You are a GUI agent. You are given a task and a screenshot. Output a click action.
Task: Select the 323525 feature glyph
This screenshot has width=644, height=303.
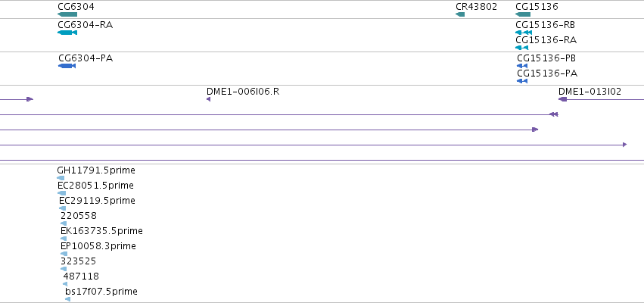64,269
